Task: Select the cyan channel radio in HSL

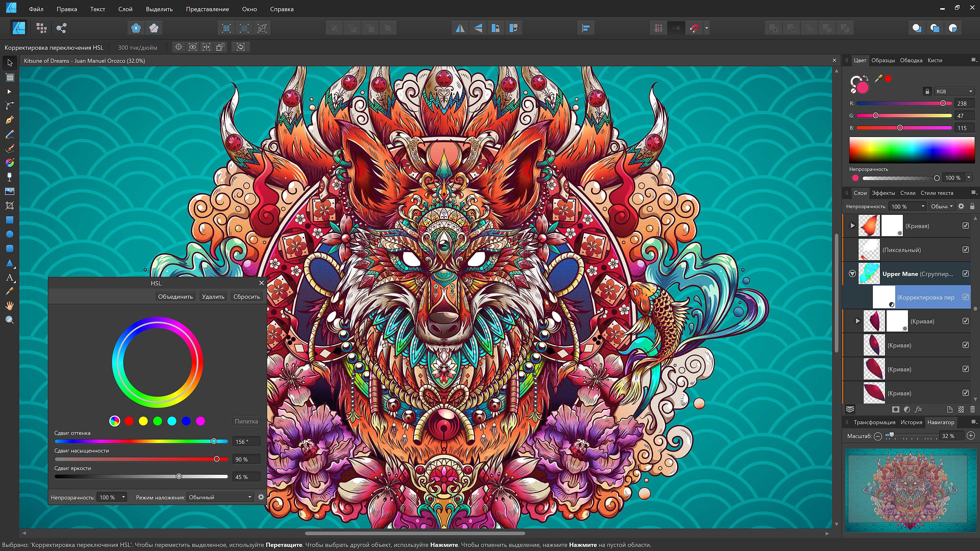Action: 172,421
